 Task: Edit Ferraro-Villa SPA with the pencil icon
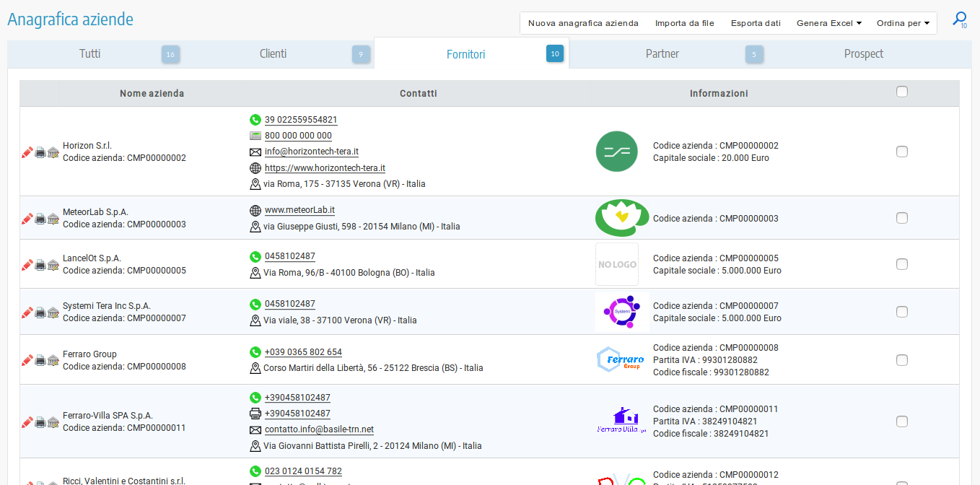point(27,422)
